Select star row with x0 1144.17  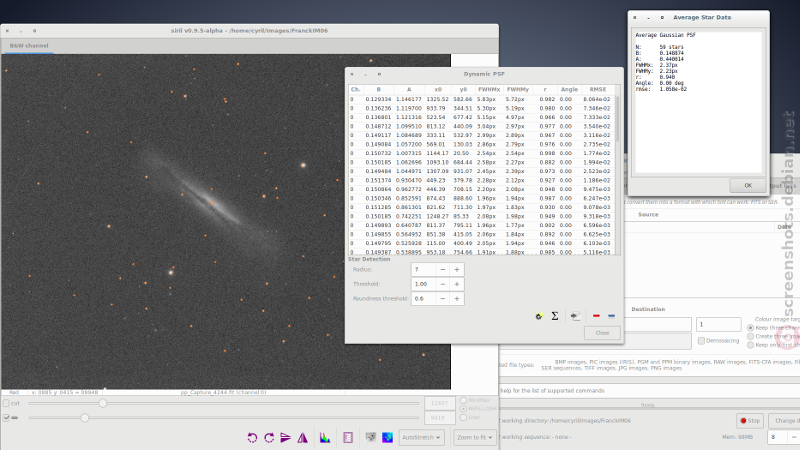[482, 153]
